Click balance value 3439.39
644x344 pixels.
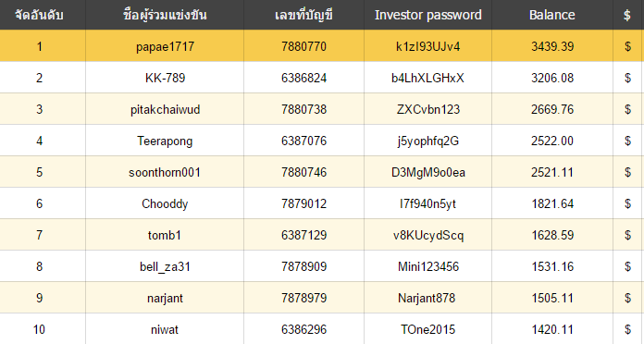coord(552,47)
